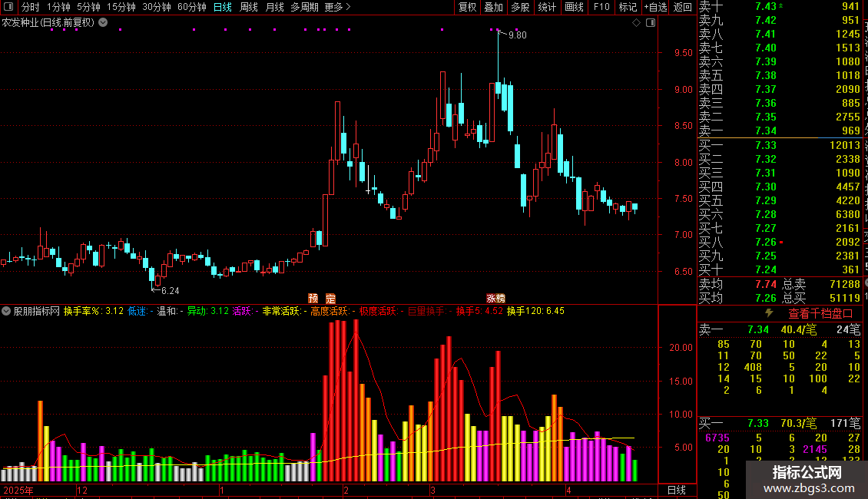Select the 月线 monthly chart tab

274,7
